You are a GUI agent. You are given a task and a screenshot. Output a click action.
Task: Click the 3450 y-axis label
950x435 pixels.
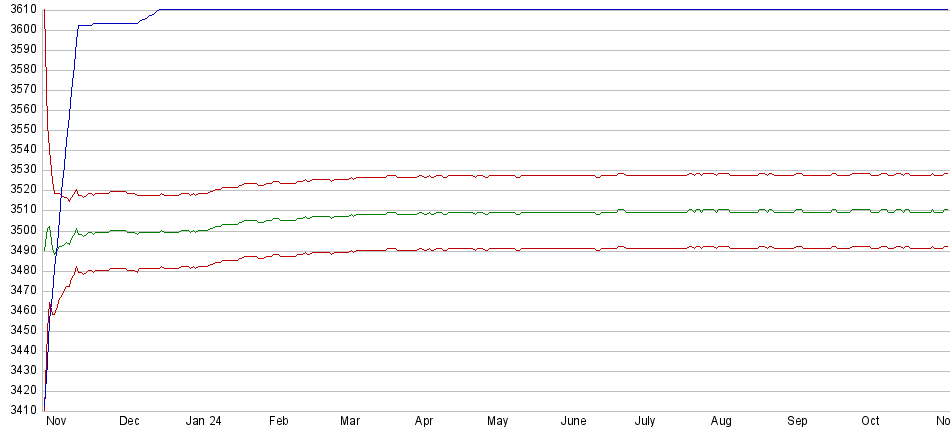pyautogui.click(x=21, y=330)
